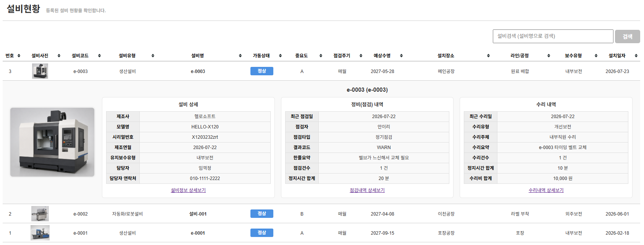Expand the 설비-001 row details
This screenshot has width=644, height=245.
pos(321,214)
